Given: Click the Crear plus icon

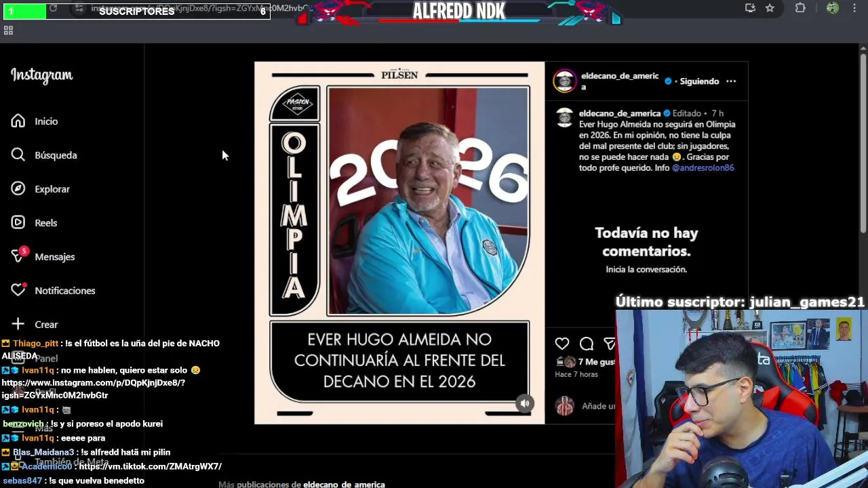Looking at the screenshot, I should pos(18,324).
